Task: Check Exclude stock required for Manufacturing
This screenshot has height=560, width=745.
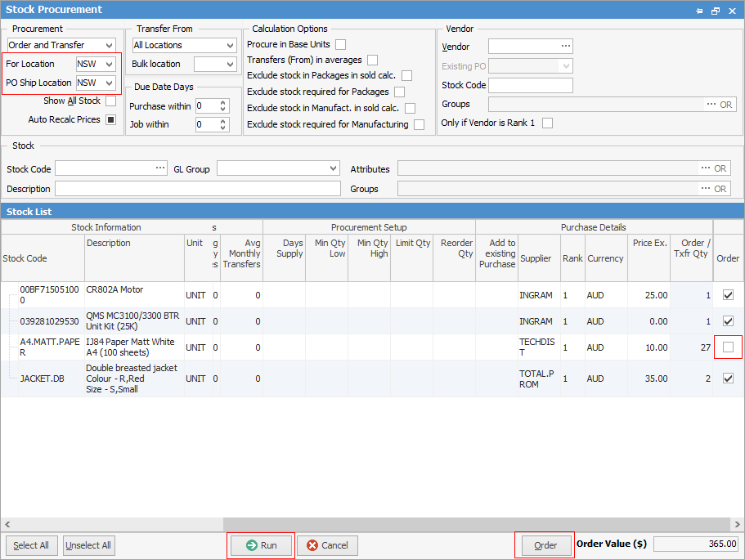Action: [420, 125]
